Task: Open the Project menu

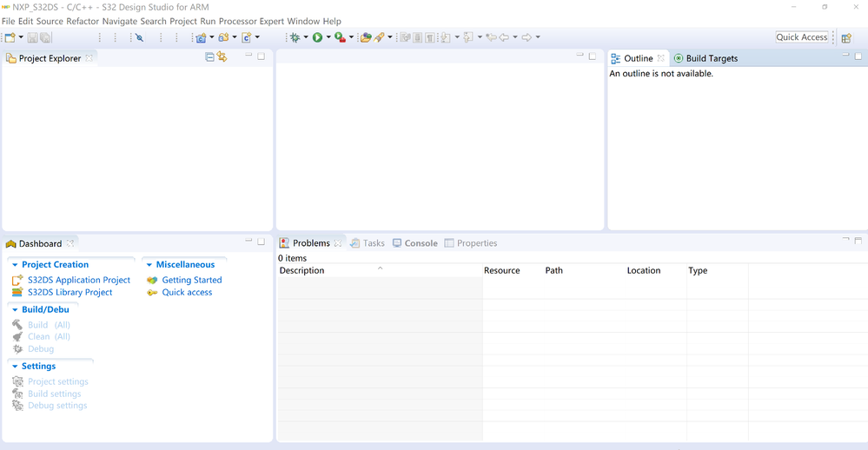Action: tap(183, 21)
